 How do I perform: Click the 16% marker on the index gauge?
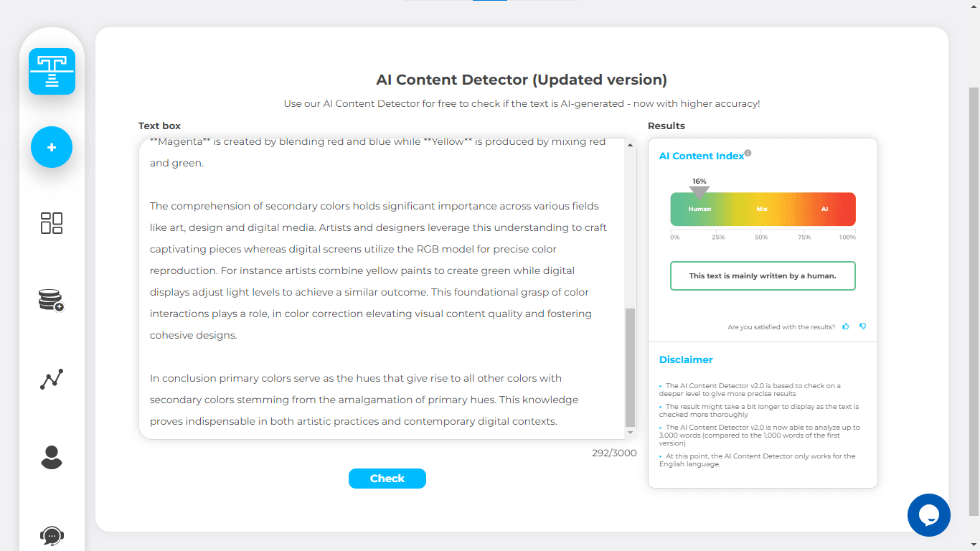coord(699,191)
